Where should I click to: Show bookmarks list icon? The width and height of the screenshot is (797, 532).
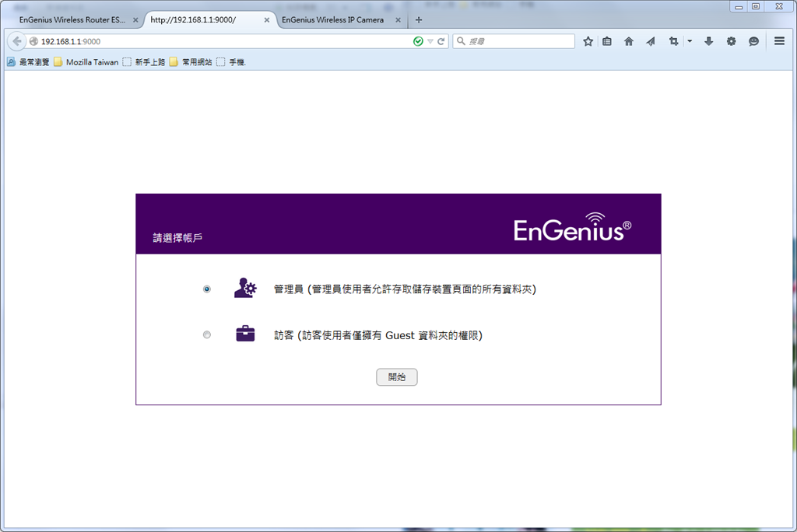pyautogui.click(x=607, y=41)
